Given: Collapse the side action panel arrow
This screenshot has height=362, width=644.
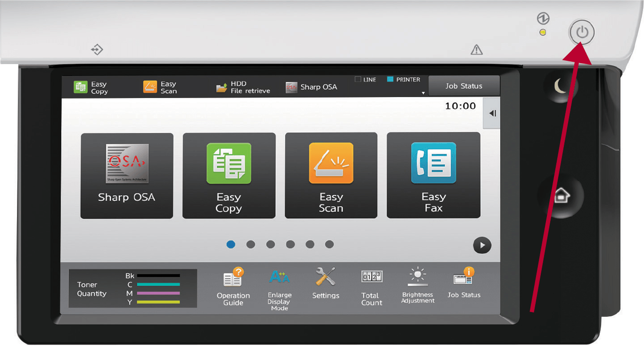Looking at the screenshot, I should 492,114.
